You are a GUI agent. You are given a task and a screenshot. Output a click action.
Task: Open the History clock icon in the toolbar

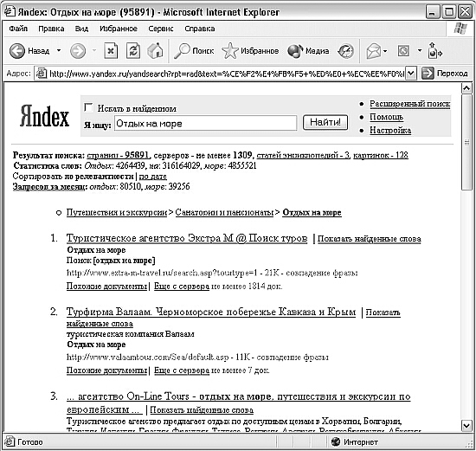tap(346, 51)
